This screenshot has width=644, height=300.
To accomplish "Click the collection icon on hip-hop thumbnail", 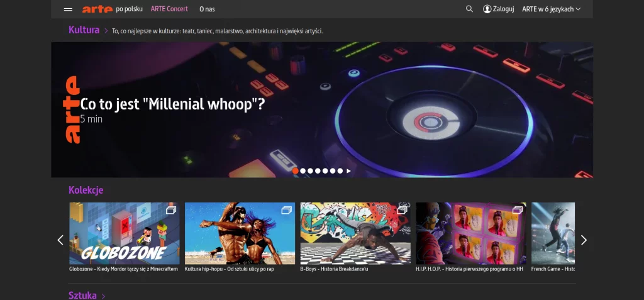I will [x=286, y=210].
